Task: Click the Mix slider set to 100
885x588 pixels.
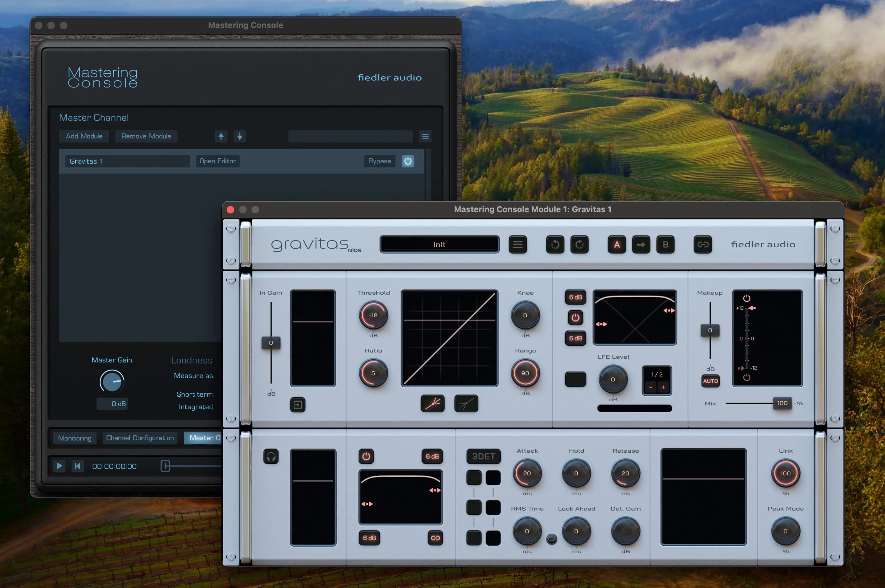Action: [782, 403]
